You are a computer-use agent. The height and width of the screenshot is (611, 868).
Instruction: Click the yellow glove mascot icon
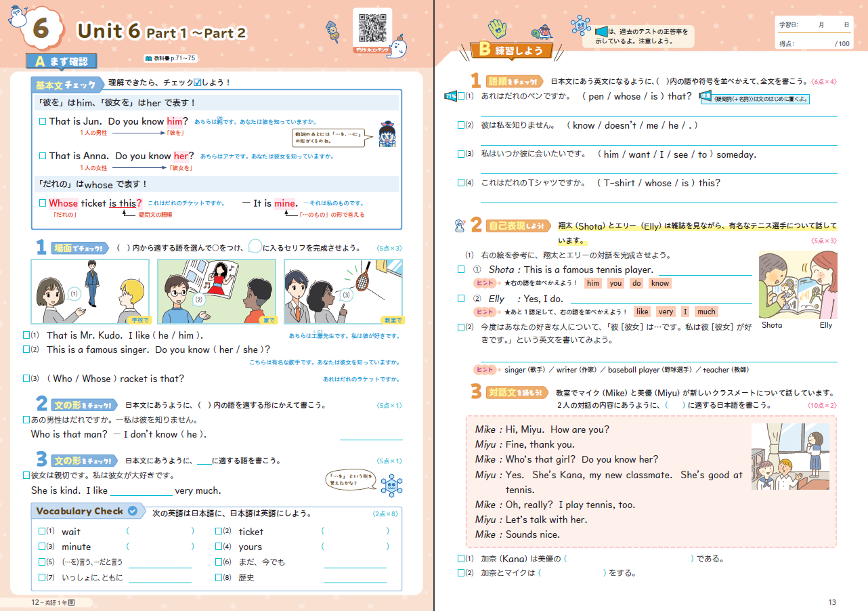(x=498, y=28)
